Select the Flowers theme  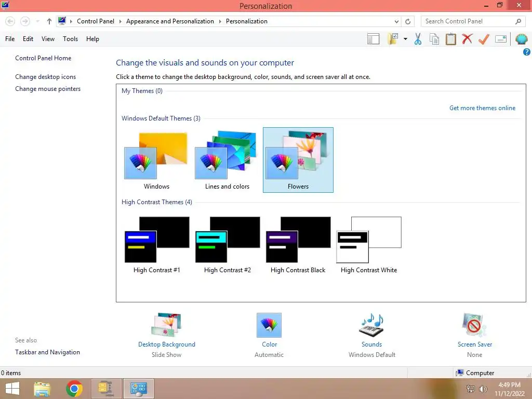coord(298,160)
